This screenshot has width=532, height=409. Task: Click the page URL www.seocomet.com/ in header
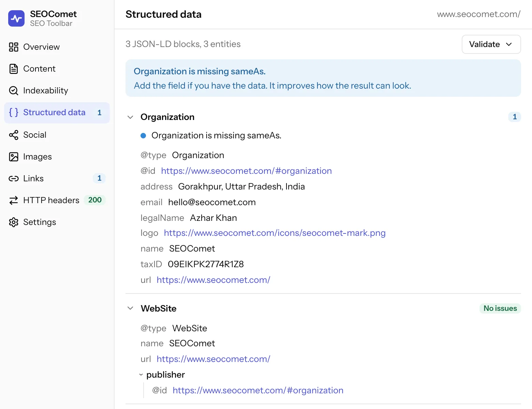[479, 14]
